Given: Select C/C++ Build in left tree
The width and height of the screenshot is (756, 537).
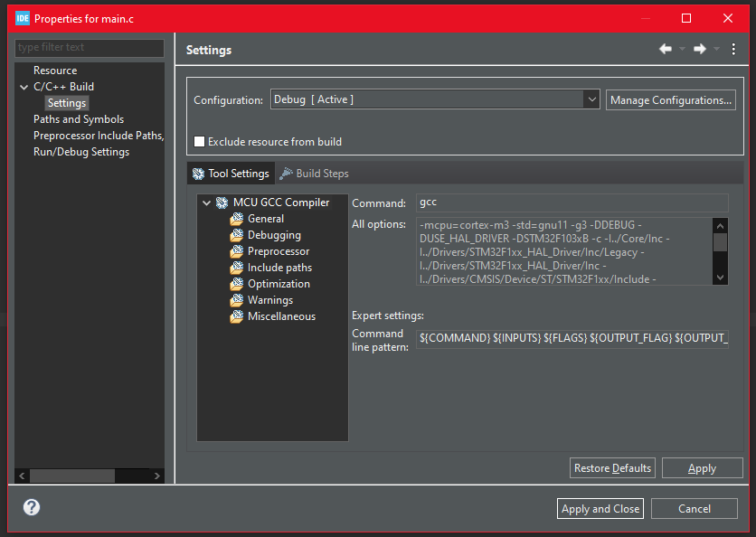Looking at the screenshot, I should 63,87.
